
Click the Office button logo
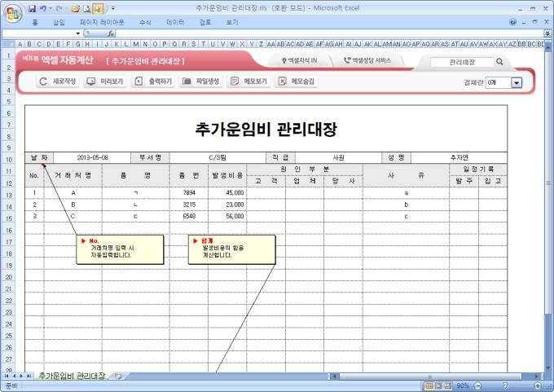[13, 13]
